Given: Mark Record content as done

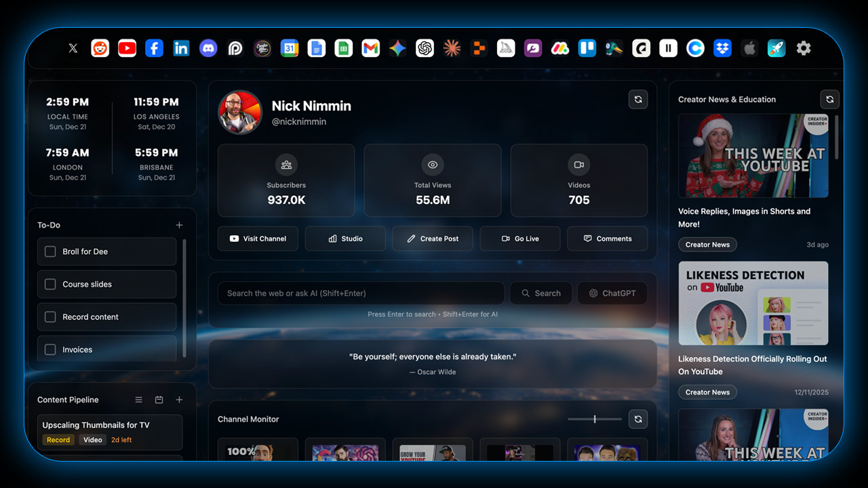Looking at the screenshot, I should [x=50, y=317].
